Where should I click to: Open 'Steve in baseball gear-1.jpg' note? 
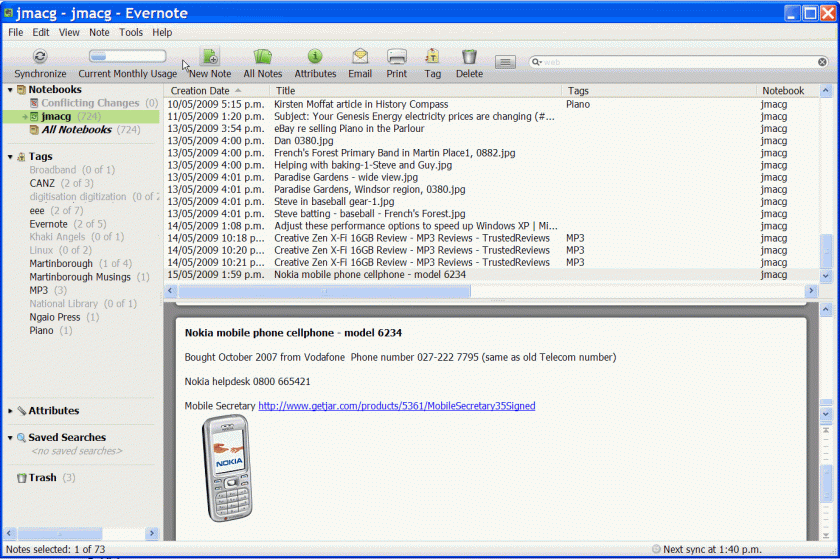click(334, 202)
